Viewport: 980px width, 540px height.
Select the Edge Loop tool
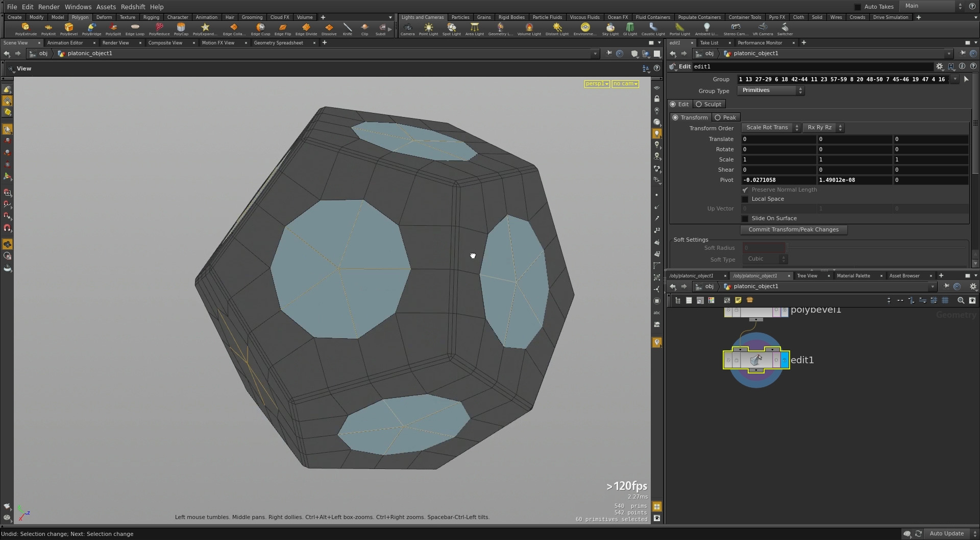(135, 29)
